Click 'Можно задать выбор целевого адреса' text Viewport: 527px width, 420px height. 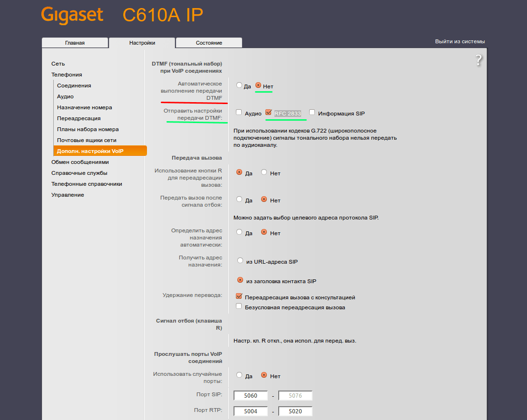coord(306,218)
